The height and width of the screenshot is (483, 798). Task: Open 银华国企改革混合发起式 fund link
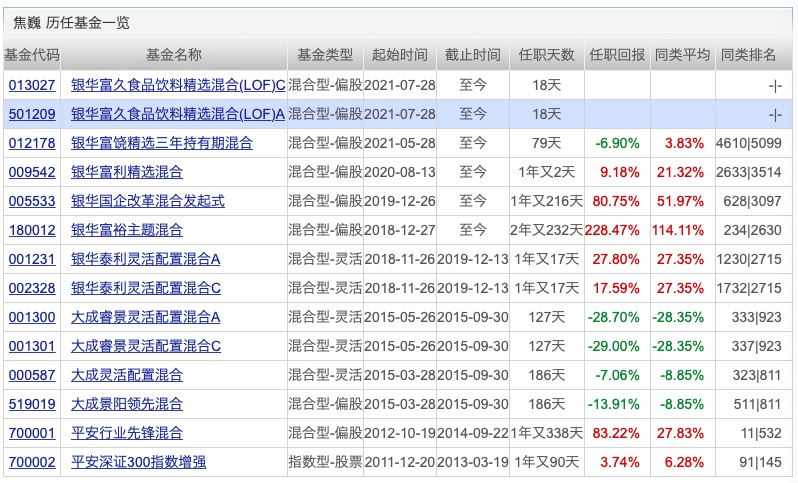click(x=148, y=201)
